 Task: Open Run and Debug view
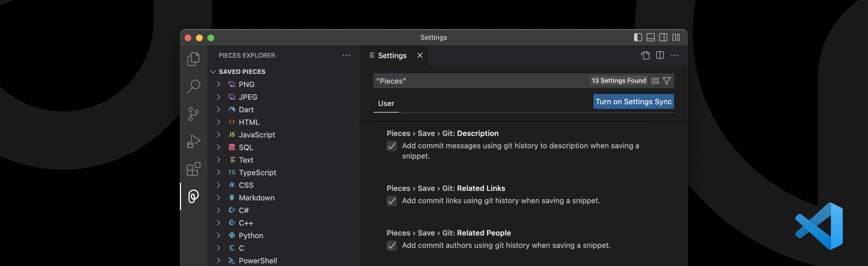click(193, 141)
